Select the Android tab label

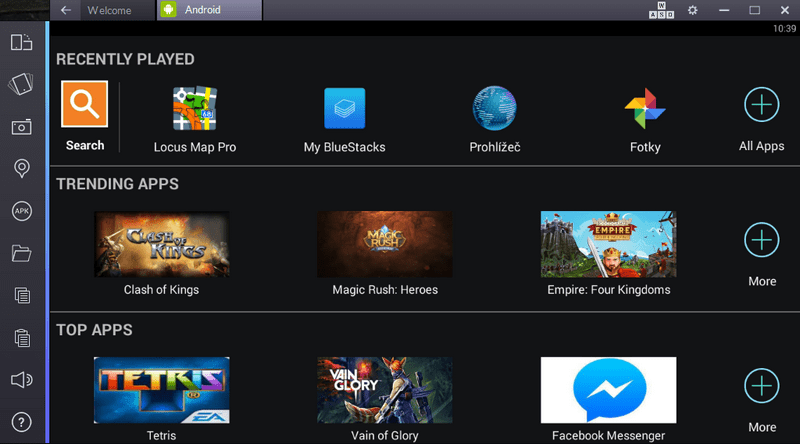pyautogui.click(x=203, y=10)
